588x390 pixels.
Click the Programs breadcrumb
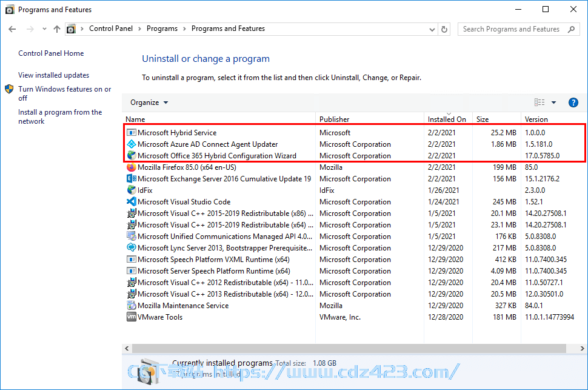(x=162, y=29)
